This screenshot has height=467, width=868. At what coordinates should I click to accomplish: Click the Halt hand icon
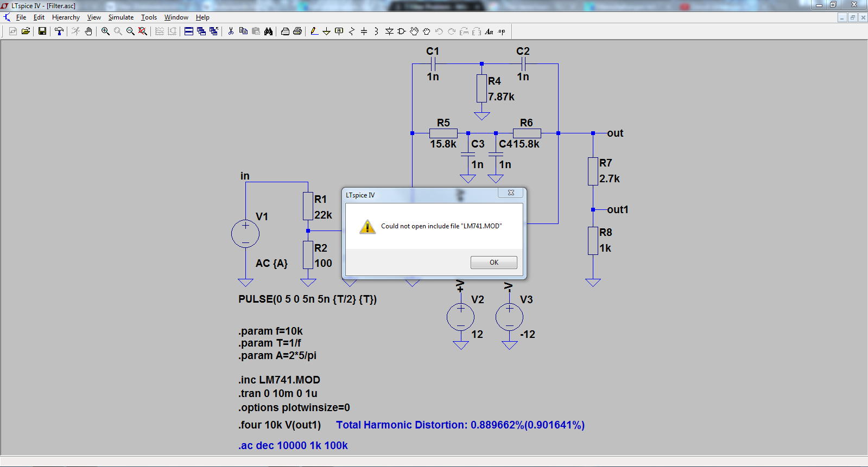click(x=88, y=31)
